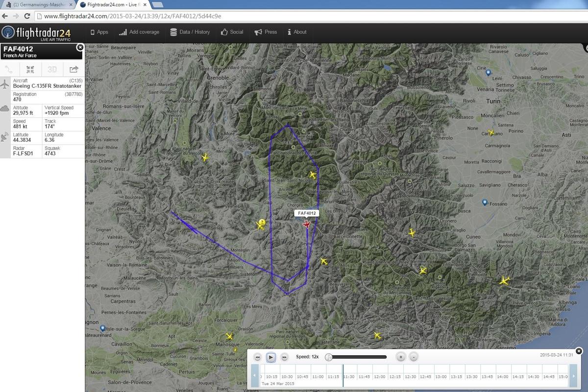The image size is (588, 392).
Task: Increase speed with the plus button
Action: coord(401,357)
